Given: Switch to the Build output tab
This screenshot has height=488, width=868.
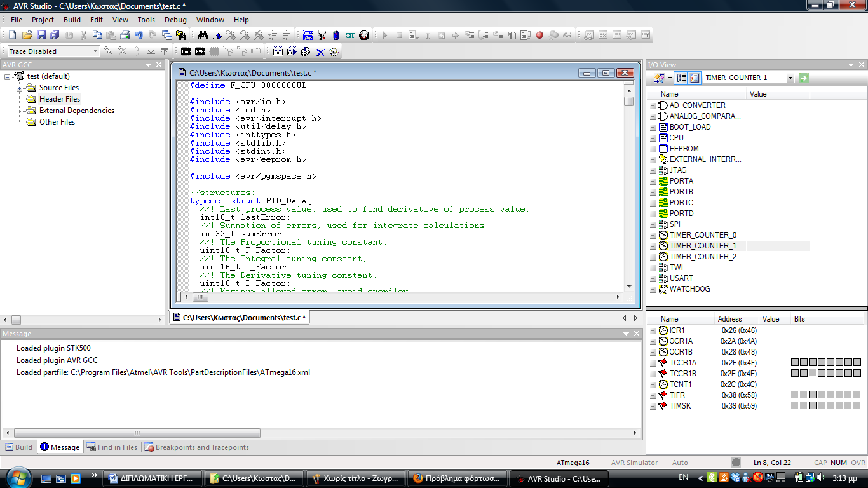Looking at the screenshot, I should (x=18, y=447).
